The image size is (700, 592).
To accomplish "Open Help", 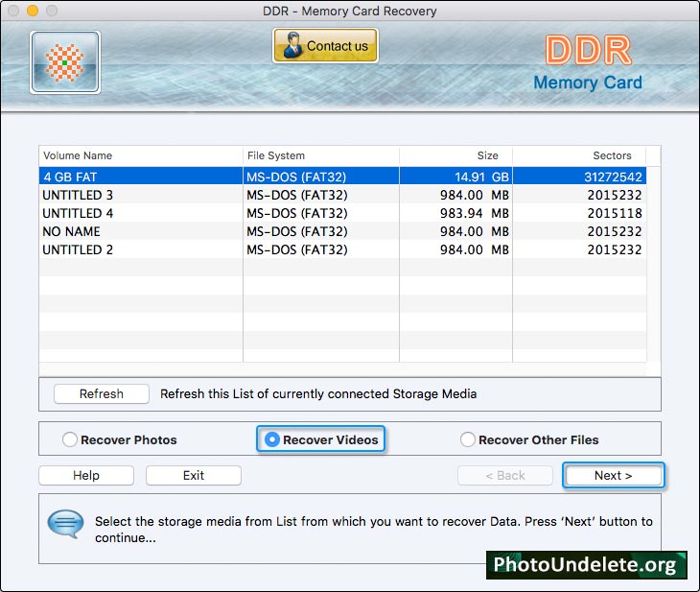I will [86, 475].
